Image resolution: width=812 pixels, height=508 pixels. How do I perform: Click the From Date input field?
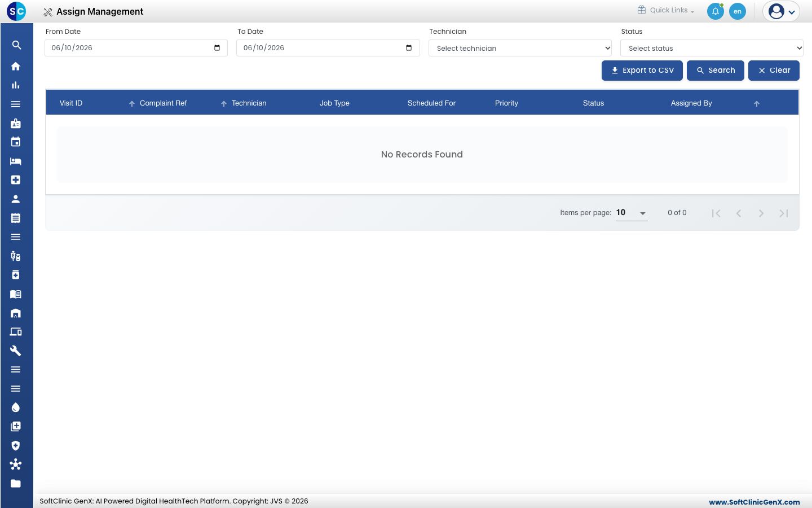tap(136, 48)
